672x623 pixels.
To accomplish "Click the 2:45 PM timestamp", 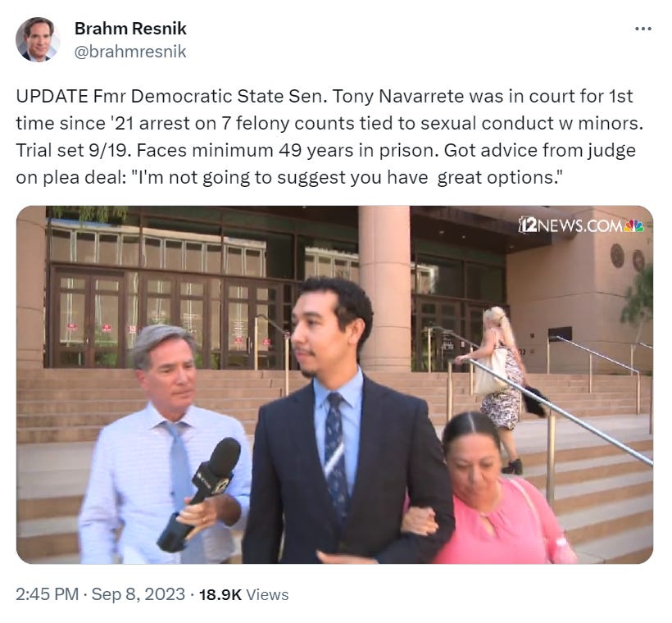I will (48, 594).
